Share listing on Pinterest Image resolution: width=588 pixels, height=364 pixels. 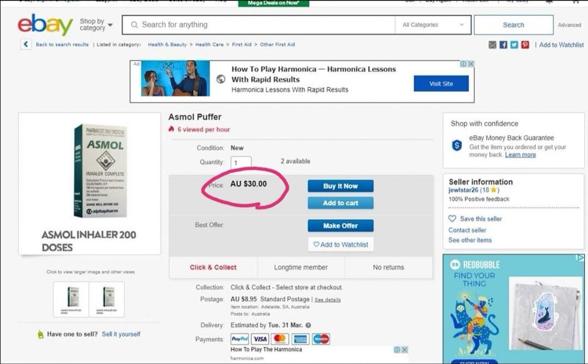pos(525,45)
